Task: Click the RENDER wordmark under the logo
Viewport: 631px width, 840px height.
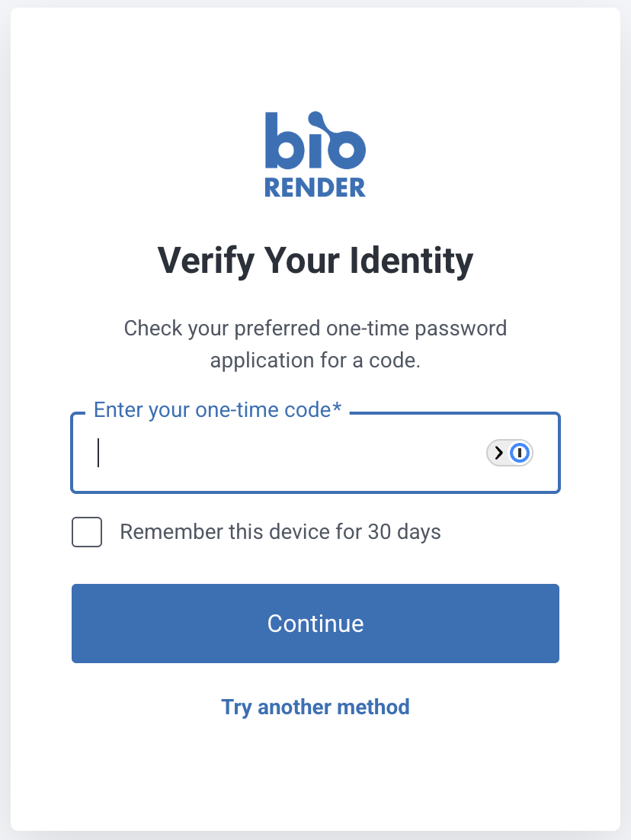Action: pos(315,187)
